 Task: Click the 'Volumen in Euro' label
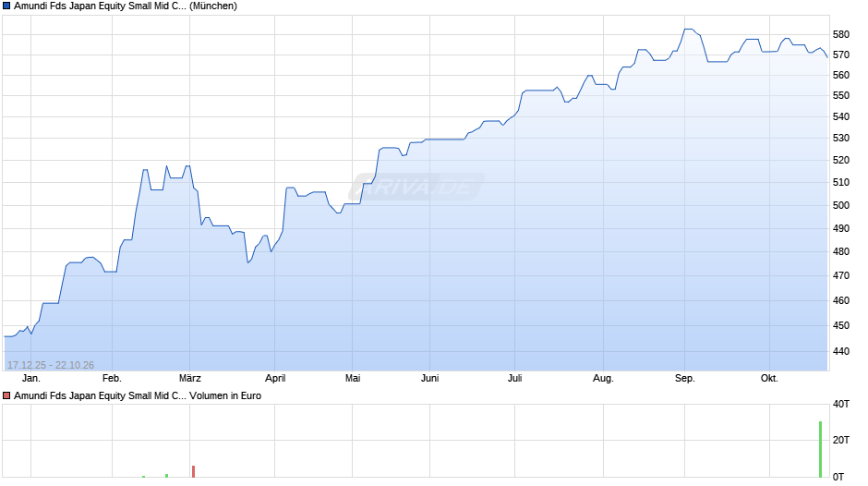click(225, 395)
